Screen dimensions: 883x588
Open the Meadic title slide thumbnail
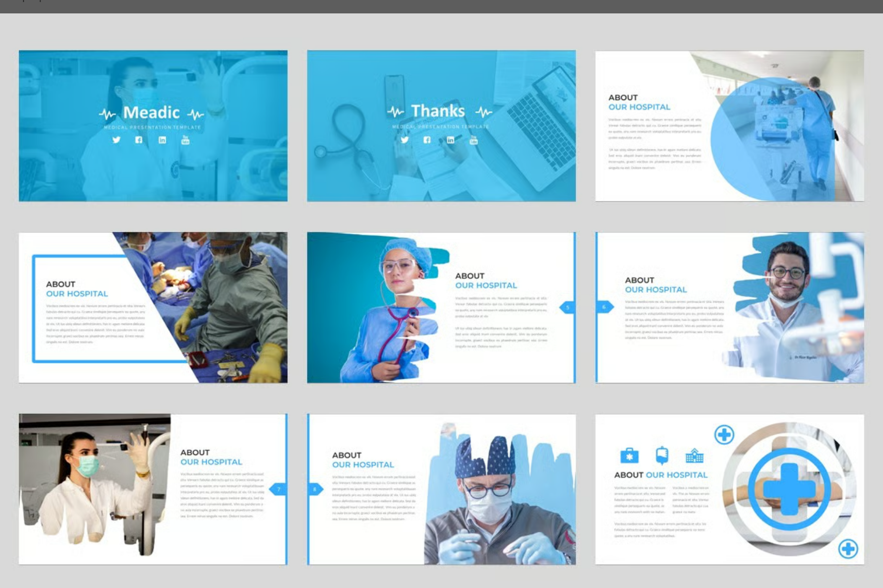(153, 126)
